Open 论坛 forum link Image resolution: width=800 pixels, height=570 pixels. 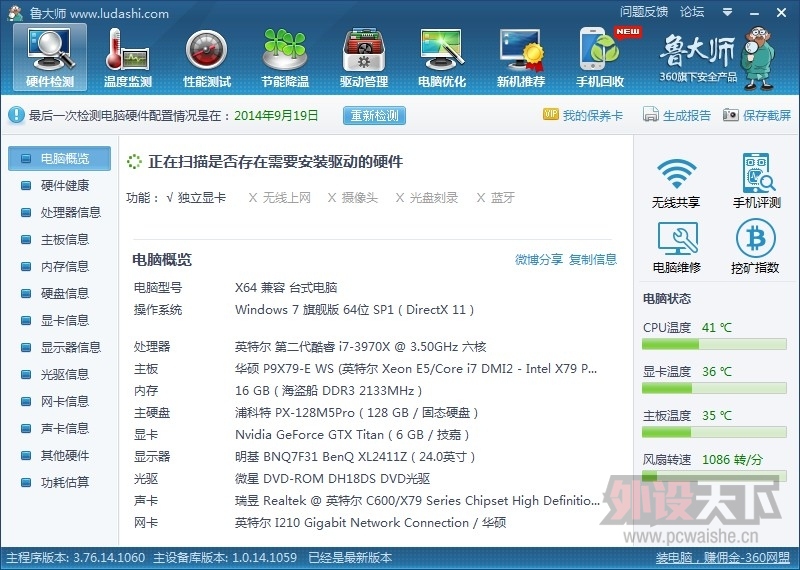click(692, 12)
